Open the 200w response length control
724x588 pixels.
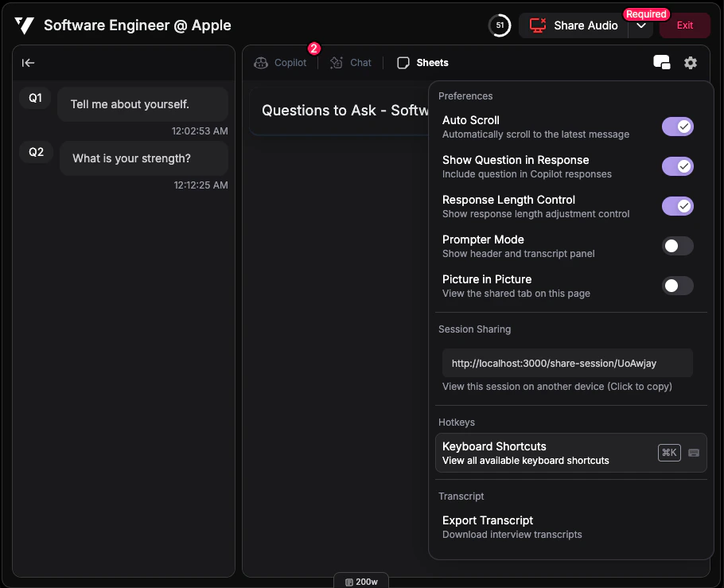[361, 582]
